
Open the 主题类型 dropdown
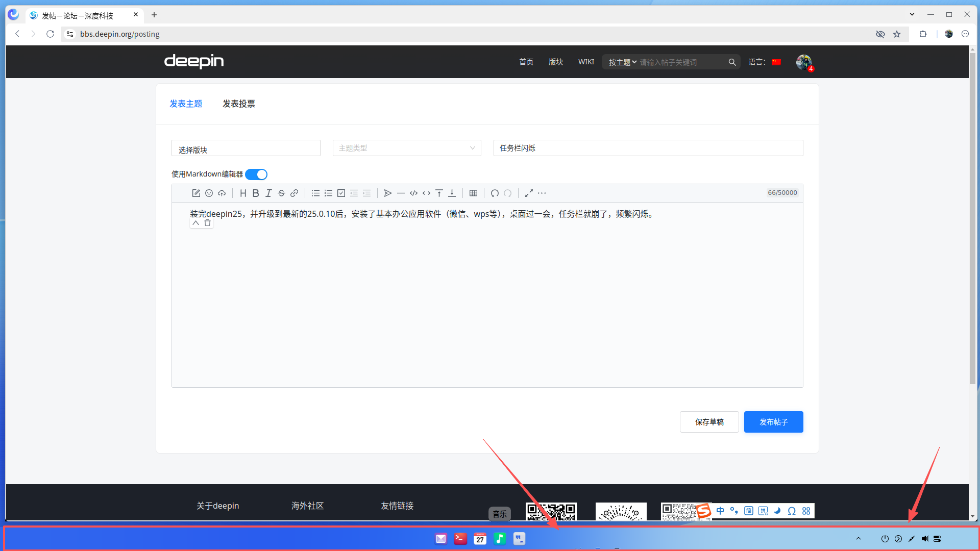coord(407,148)
